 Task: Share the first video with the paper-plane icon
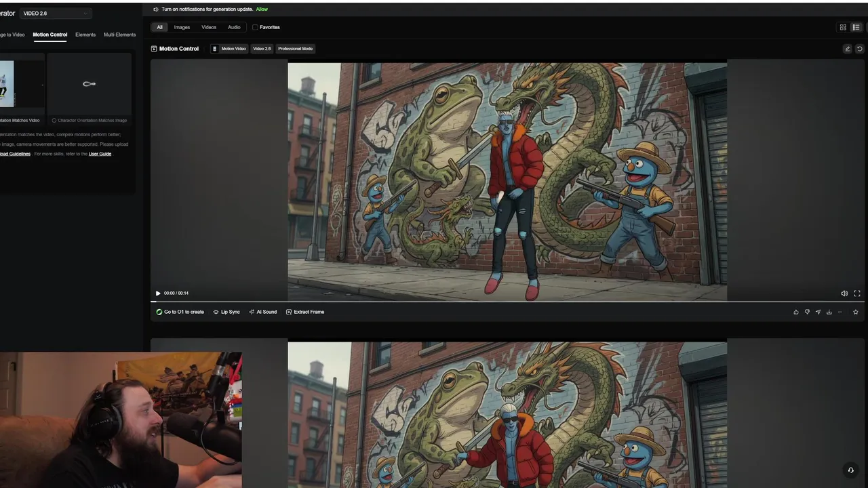tap(818, 312)
